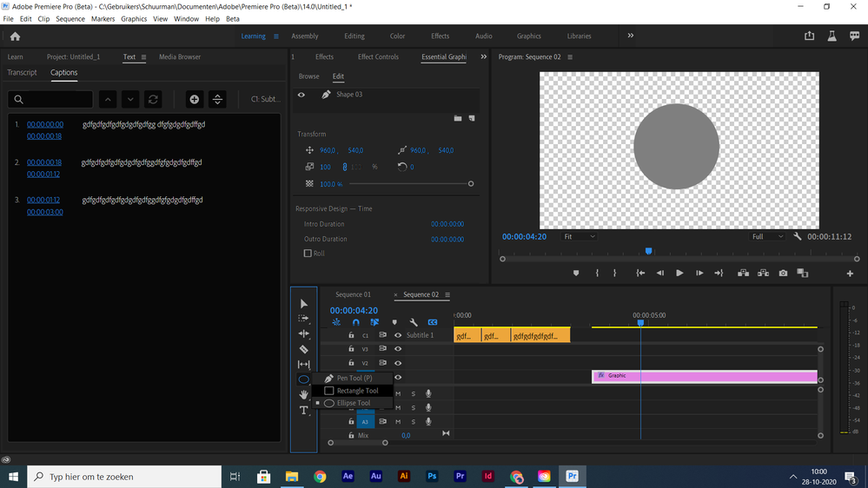Adjust the opacity slider handle
This screenshot has height=488, width=868.
tap(471, 184)
